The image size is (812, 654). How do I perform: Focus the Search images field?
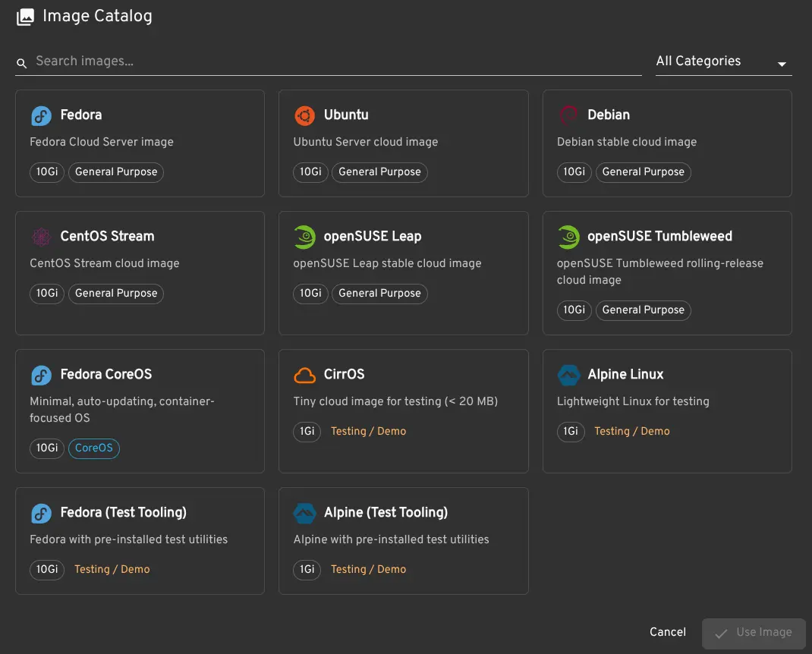(328, 61)
